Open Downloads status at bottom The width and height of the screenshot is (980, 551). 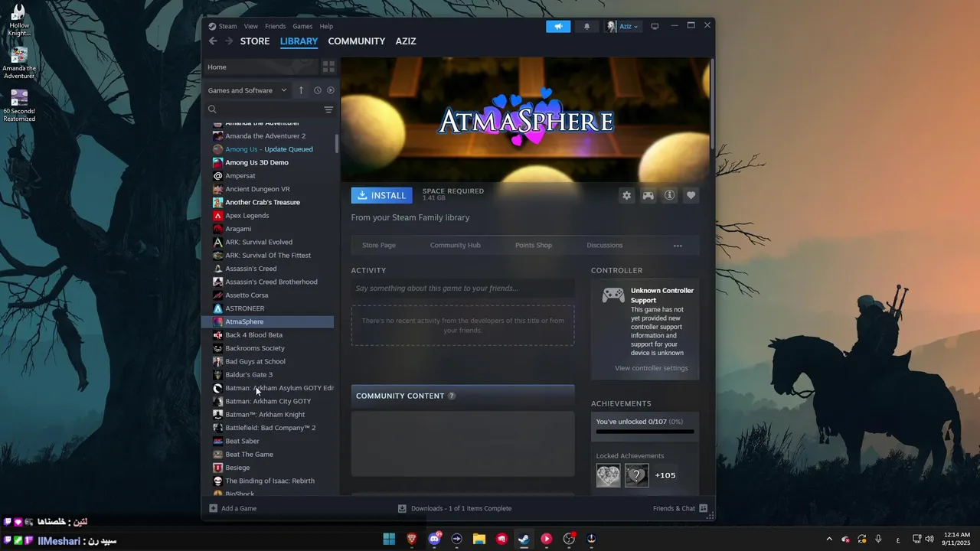coord(455,508)
